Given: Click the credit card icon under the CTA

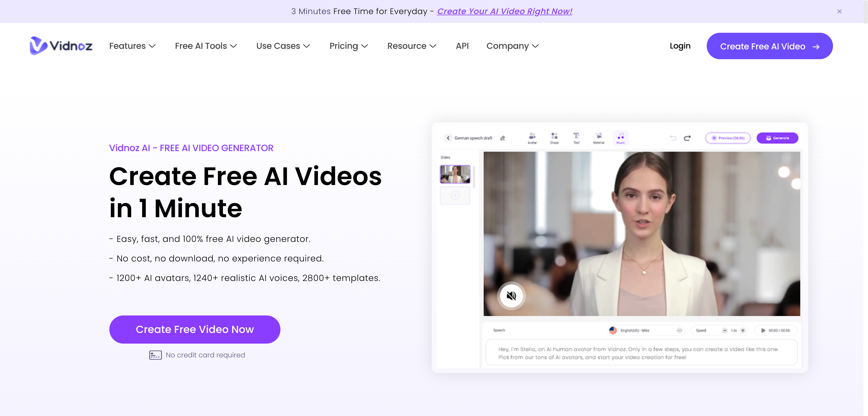Looking at the screenshot, I should tap(155, 355).
